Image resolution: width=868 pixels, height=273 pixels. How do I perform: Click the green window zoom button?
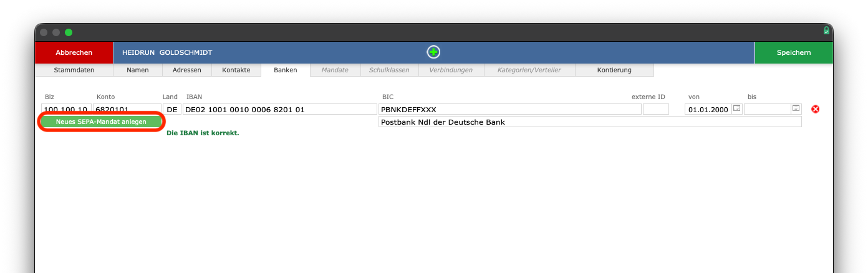click(x=69, y=32)
